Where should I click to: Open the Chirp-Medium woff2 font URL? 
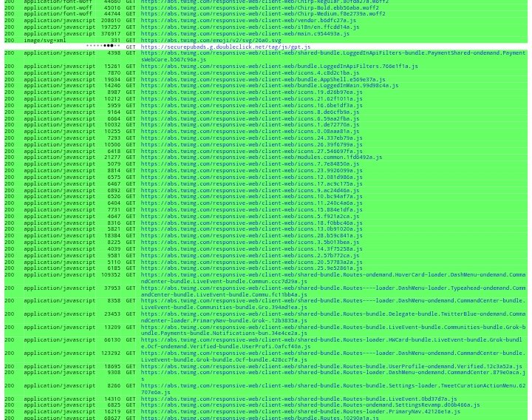(x=263, y=14)
